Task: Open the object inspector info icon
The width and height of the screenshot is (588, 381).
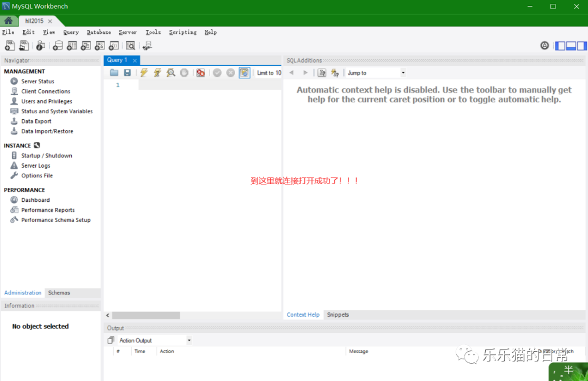Action: pos(40,46)
